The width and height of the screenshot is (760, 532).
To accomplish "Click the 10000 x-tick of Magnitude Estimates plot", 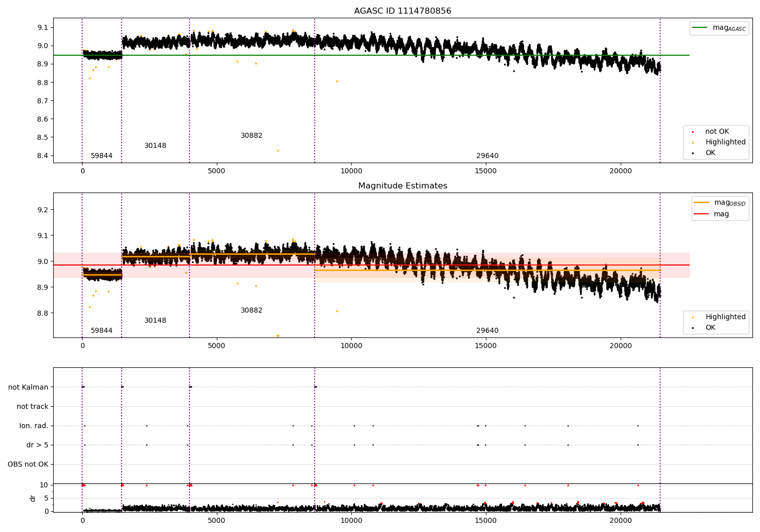I will coord(351,346).
